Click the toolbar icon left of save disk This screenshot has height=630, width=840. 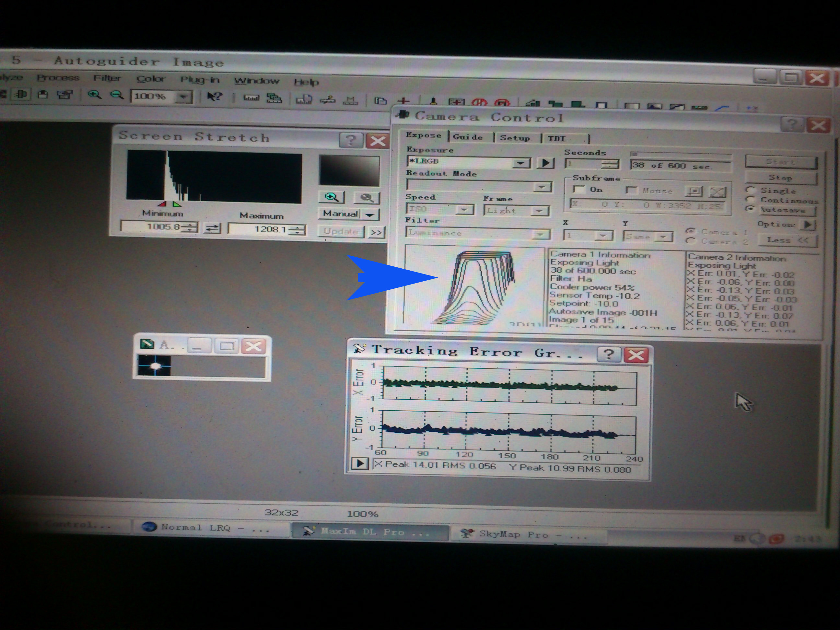[20, 94]
